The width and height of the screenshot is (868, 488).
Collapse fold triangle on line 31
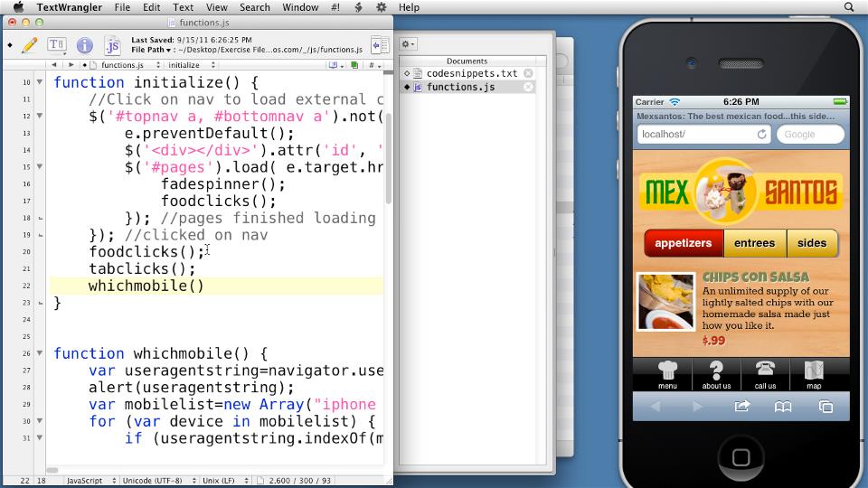[x=39, y=437]
